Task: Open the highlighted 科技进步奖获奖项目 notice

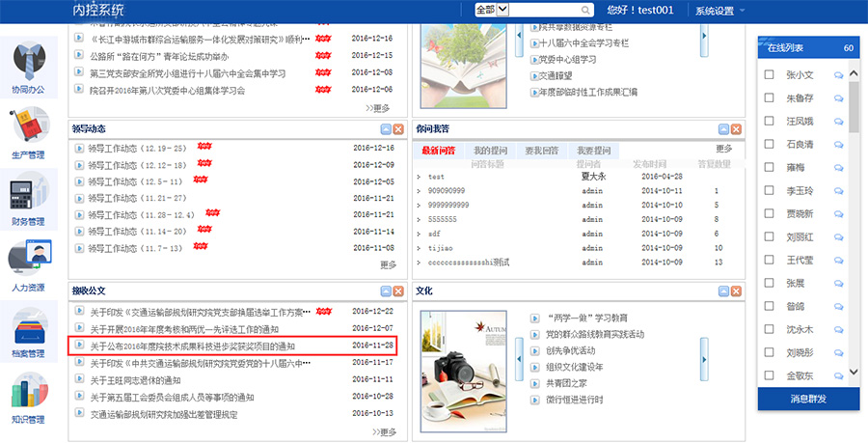Action: 192,346
